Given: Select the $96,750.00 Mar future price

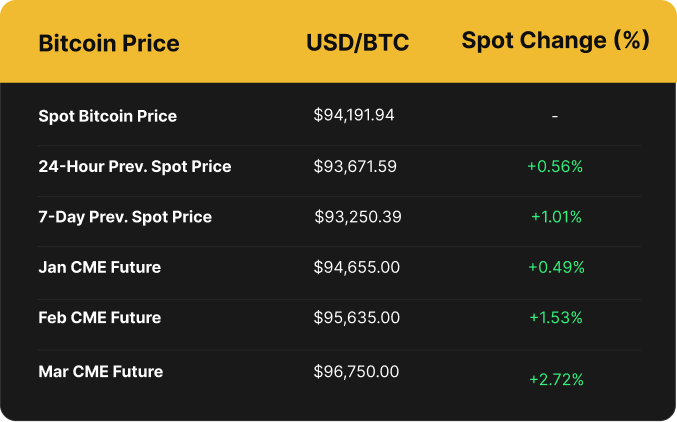Looking at the screenshot, I should [356, 372].
